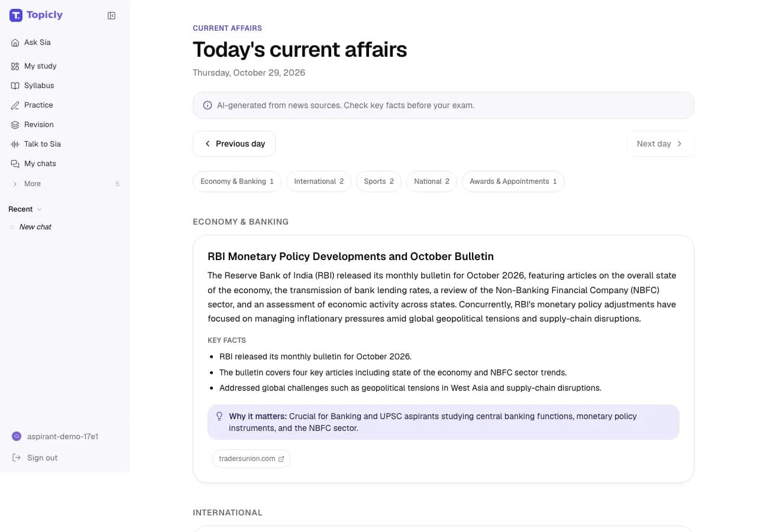Click the RBI Monetary Policy Developments headline
This screenshot has width=757, height=532.
(351, 257)
